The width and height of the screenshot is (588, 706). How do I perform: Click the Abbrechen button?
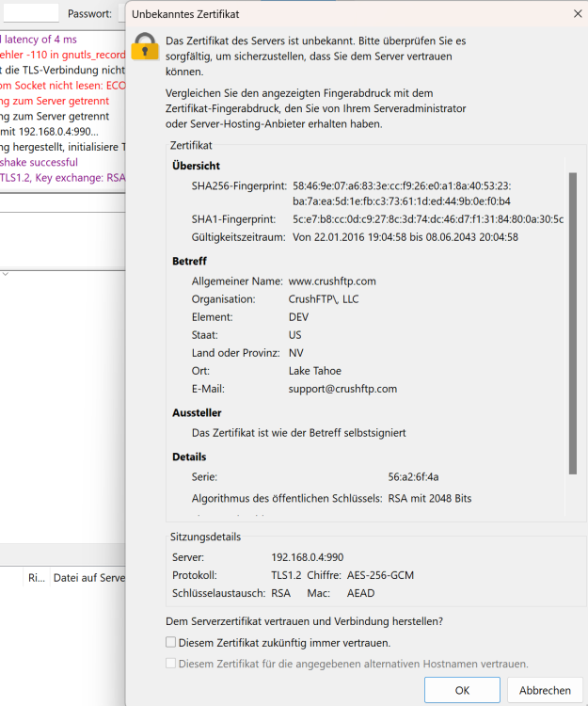545,690
